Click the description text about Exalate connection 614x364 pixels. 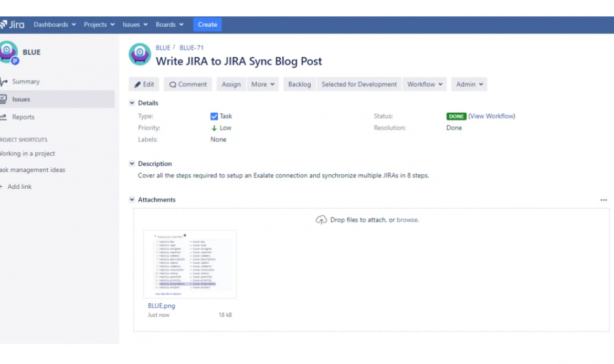(x=283, y=175)
